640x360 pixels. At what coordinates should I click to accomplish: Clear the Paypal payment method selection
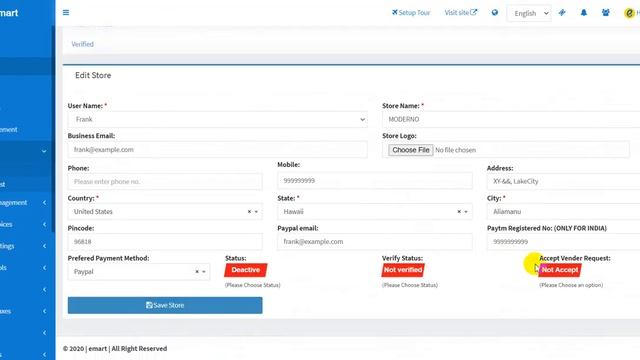pyautogui.click(x=197, y=272)
